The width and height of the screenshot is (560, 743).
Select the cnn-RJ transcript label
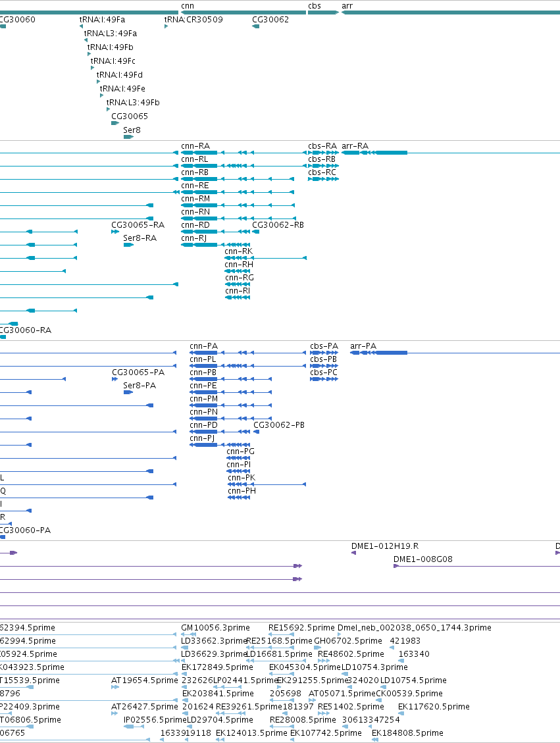(193, 238)
